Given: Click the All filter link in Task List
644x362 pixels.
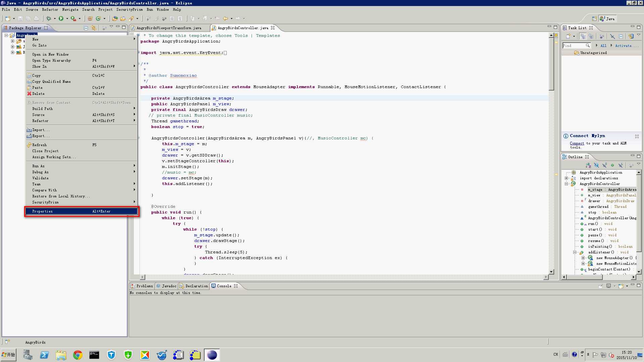Looking at the screenshot, I should point(603,46).
